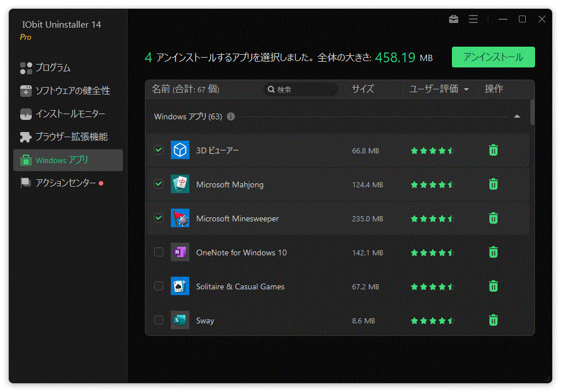
Task: Click the OneNote for Windows 10 name
Action: coord(241,252)
